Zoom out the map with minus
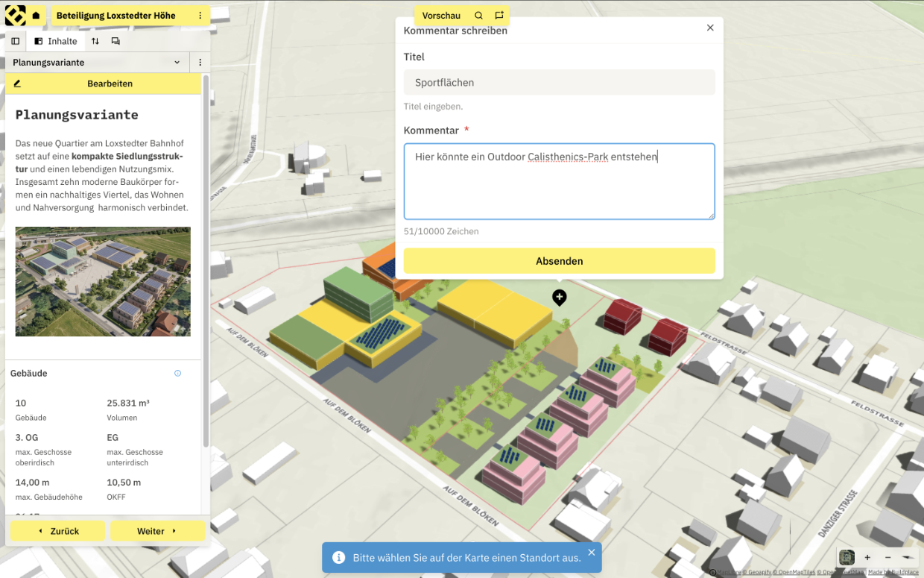The height and width of the screenshot is (578, 924). click(887, 557)
